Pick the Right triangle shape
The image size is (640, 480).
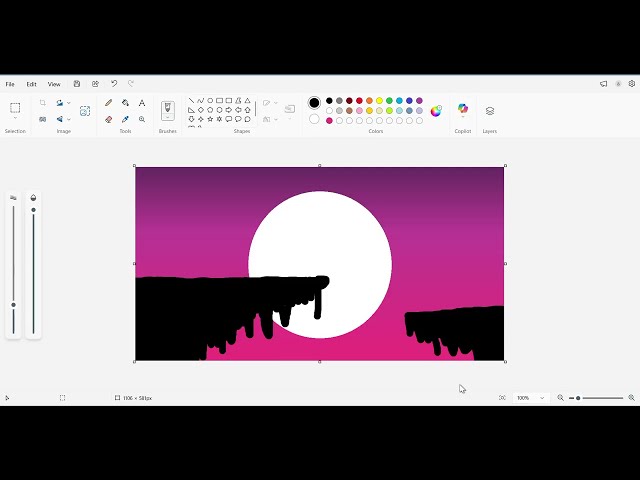pyautogui.click(x=191, y=110)
